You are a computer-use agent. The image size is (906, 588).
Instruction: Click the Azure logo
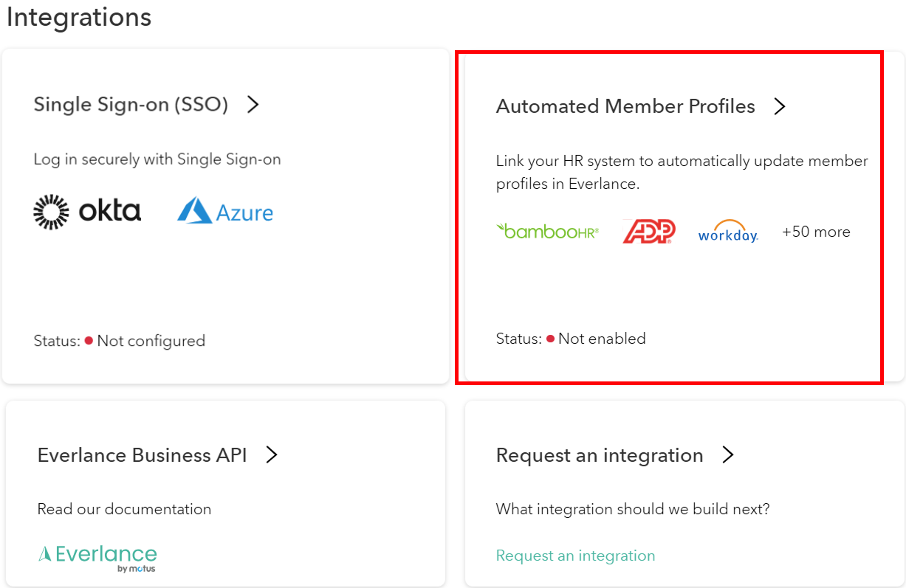coord(225,212)
